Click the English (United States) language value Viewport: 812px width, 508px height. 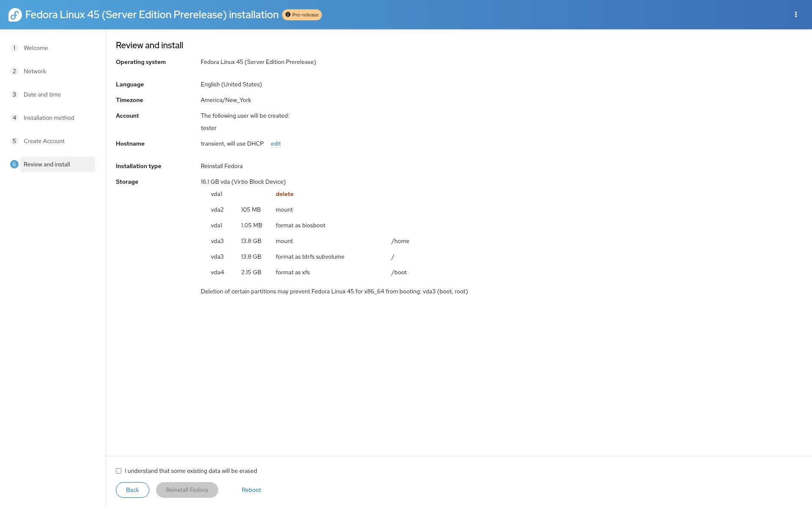point(231,84)
